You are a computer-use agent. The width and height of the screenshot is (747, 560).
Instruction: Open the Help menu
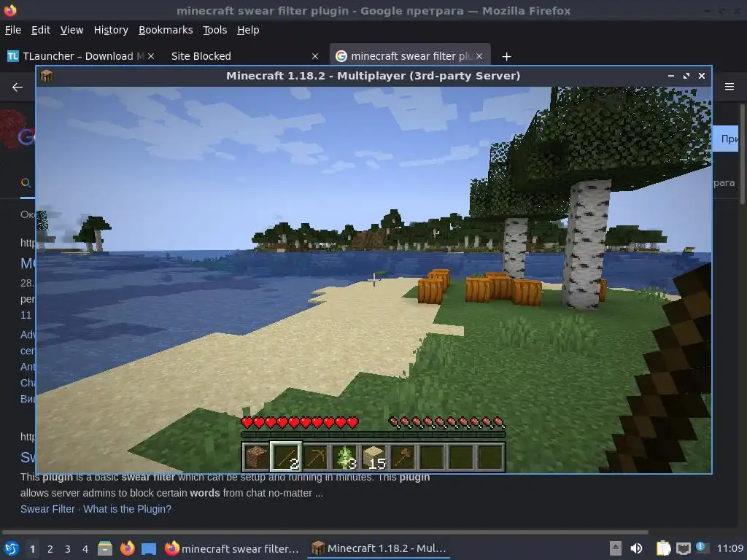click(248, 30)
